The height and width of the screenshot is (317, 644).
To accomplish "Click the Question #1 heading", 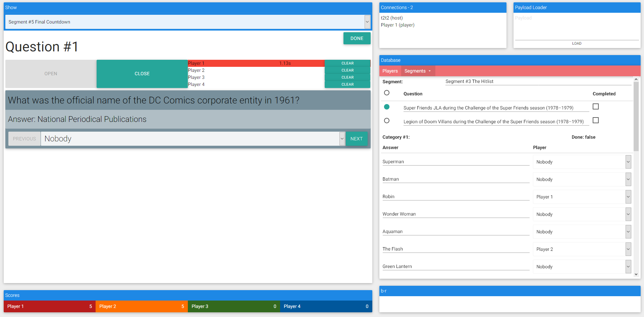I will [x=42, y=47].
